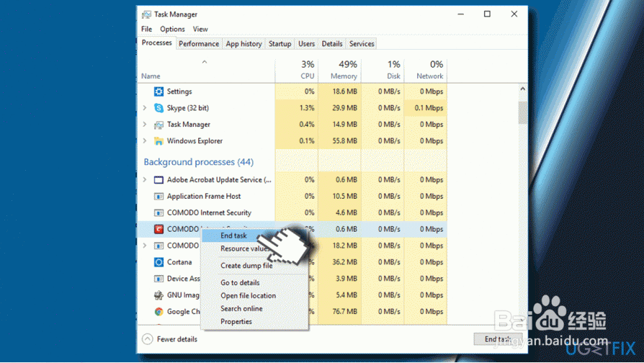
Task: Click the scrollbar up arrow
Action: [x=522, y=89]
